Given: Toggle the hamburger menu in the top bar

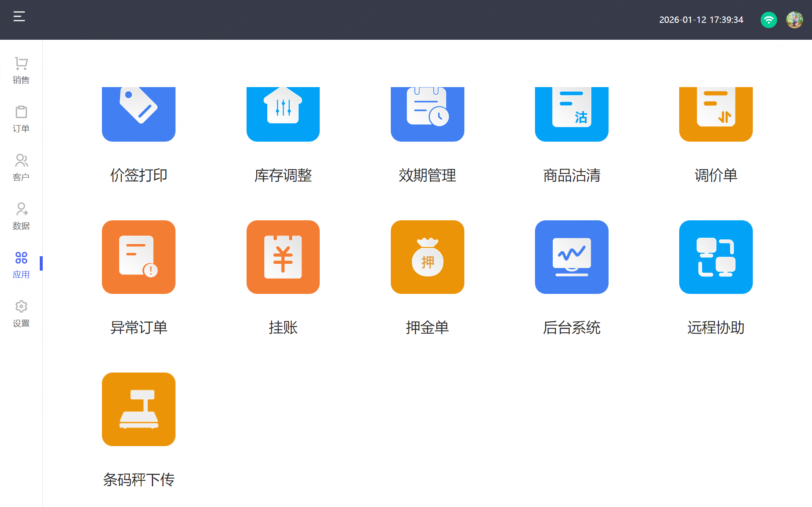Looking at the screenshot, I should pos(19,16).
